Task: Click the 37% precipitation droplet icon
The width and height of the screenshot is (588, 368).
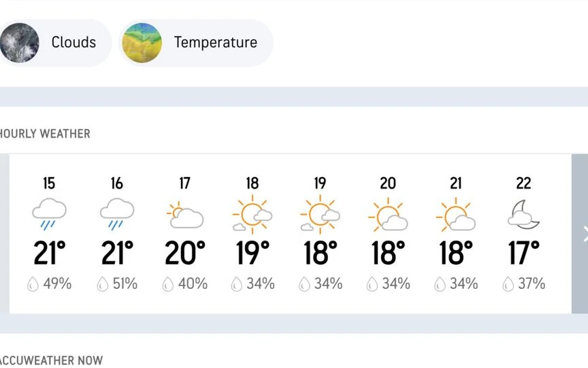Action: click(508, 284)
